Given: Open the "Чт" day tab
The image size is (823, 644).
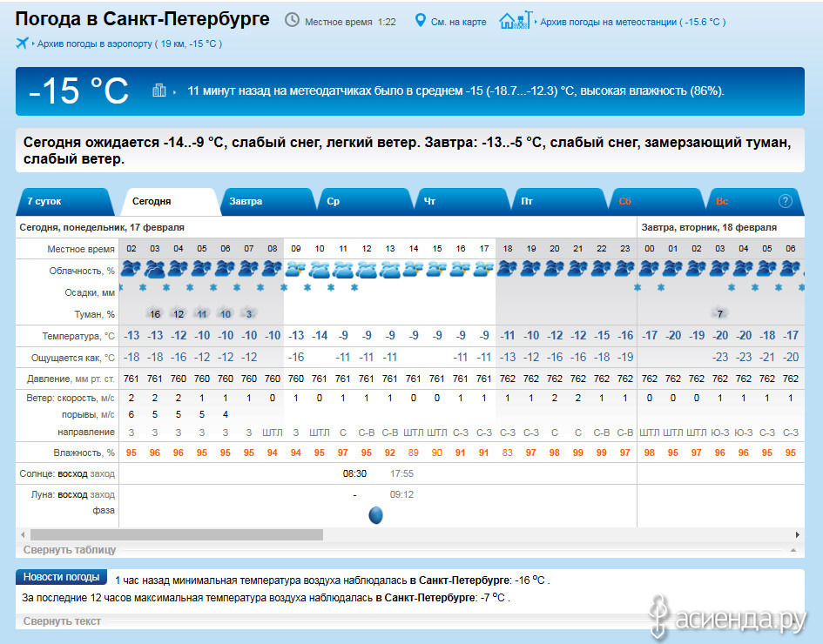Looking at the screenshot, I should (x=461, y=201).
